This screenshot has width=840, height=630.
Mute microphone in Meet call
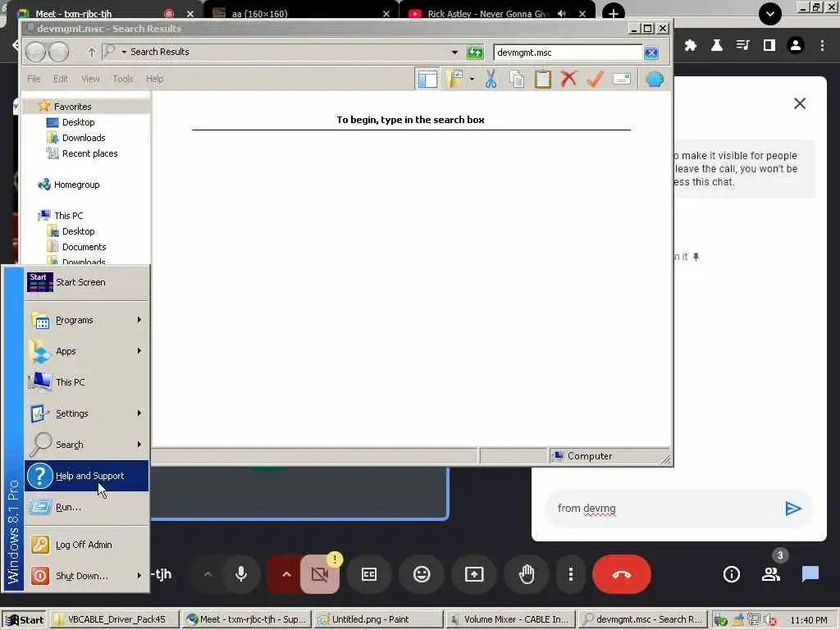tap(241, 574)
